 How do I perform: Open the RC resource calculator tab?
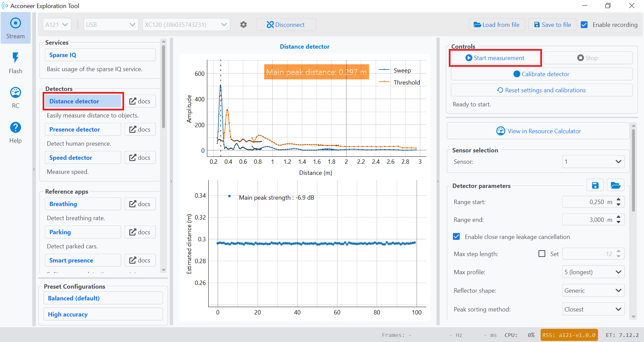pyautogui.click(x=15, y=97)
